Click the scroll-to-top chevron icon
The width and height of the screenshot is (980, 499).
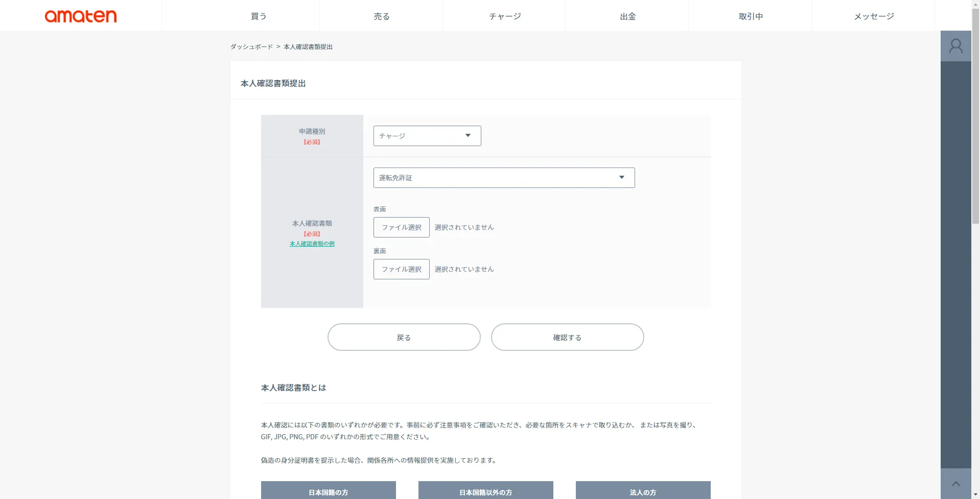point(956,484)
